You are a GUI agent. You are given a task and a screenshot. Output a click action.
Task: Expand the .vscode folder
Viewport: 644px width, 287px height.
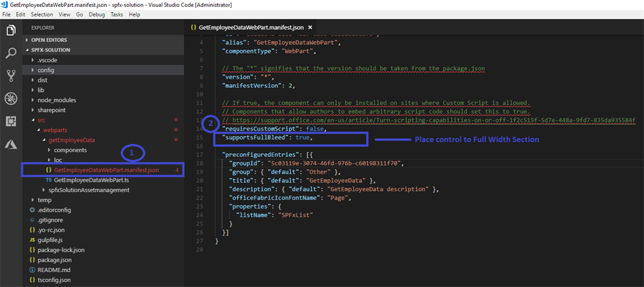coord(103,60)
